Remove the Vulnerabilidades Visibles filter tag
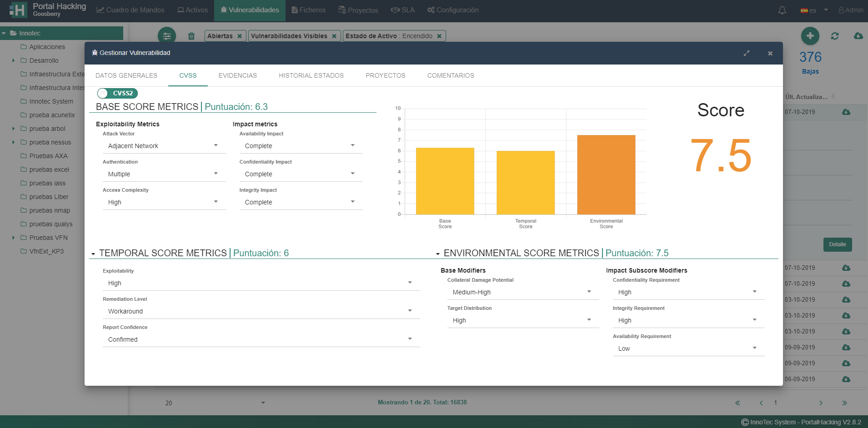Screen dimensions: 868x428 pos(334,36)
